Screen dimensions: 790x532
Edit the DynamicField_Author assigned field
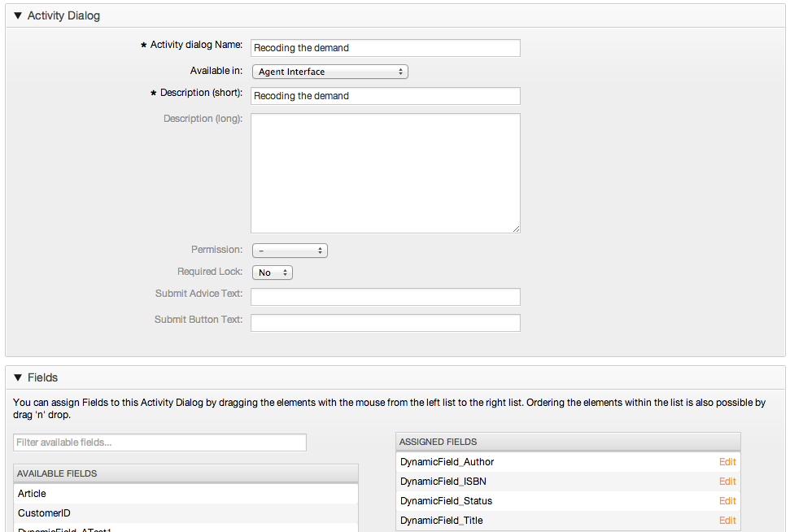pyautogui.click(x=727, y=462)
